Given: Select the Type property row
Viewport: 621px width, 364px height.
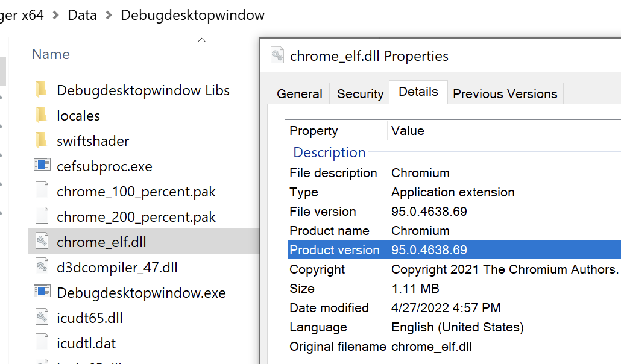Looking at the screenshot, I should point(454,192).
